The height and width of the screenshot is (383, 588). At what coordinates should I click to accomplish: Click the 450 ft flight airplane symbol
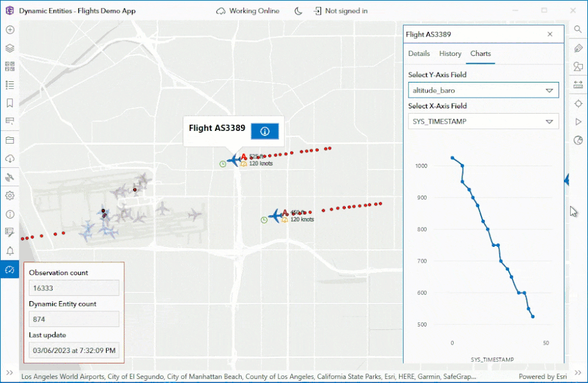tap(276, 216)
